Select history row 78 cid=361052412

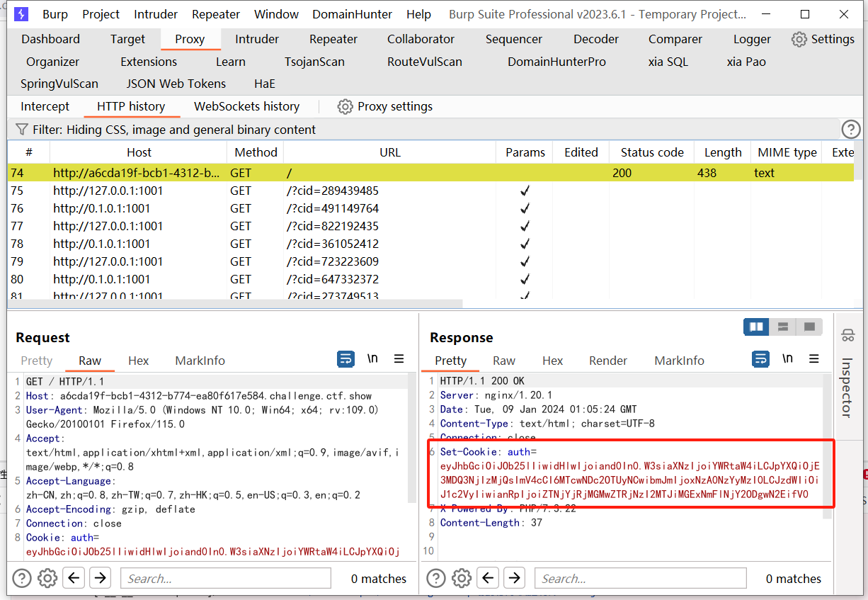(x=432, y=244)
